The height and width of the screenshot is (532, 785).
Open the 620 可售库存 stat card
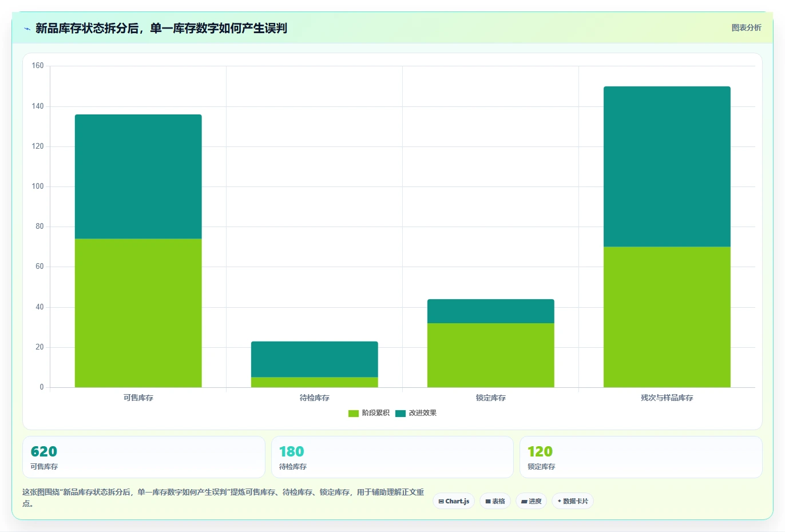[144, 457]
